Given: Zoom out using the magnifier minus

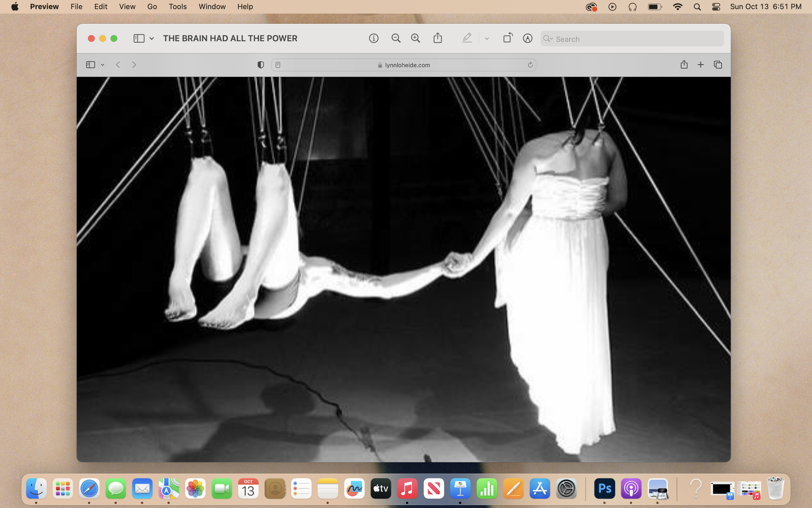Looking at the screenshot, I should point(396,38).
